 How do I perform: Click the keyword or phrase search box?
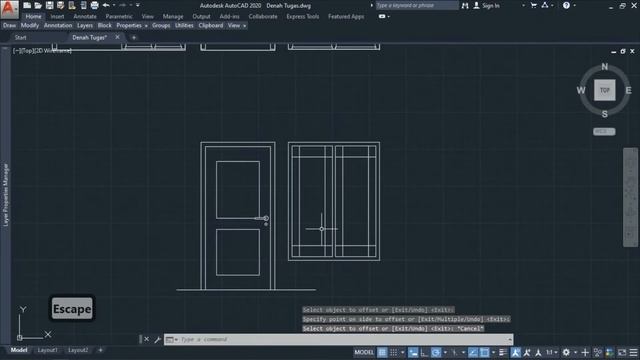coord(417,5)
